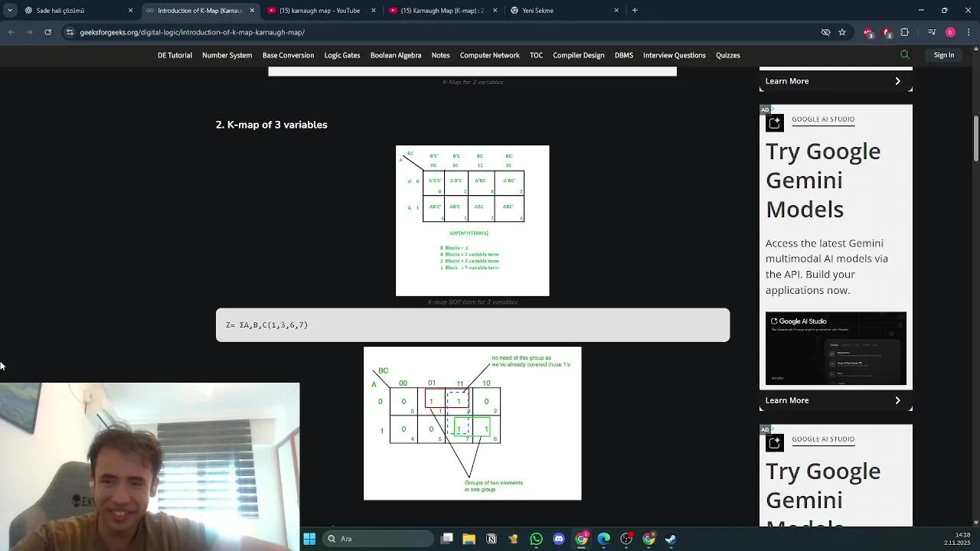
Task: Open Notes in the navigation bar
Action: point(440,55)
